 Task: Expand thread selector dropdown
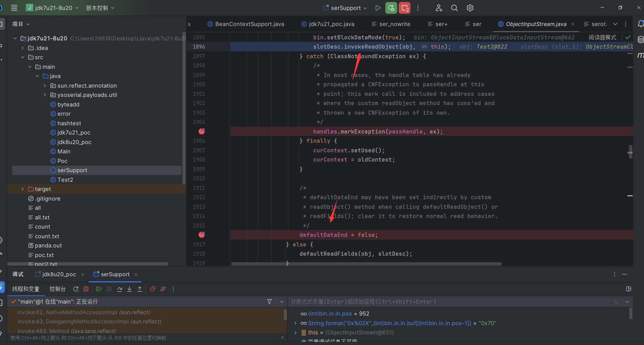pos(281,302)
